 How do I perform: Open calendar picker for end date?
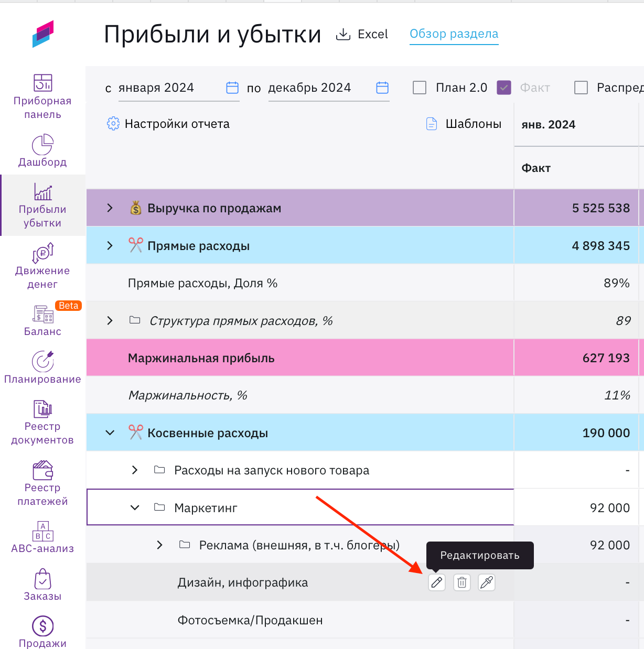pyautogui.click(x=382, y=88)
